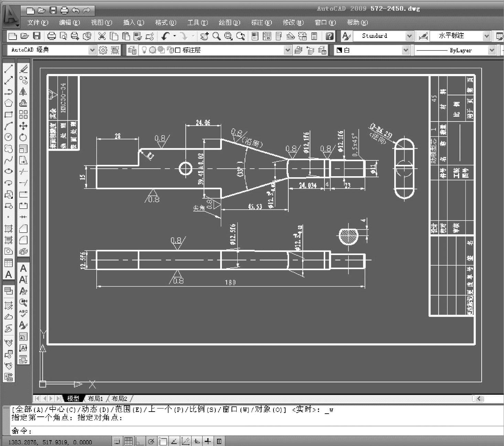The image size is (504, 446).
Task: Toggle Snap mode in status bar
Action: click(117, 441)
